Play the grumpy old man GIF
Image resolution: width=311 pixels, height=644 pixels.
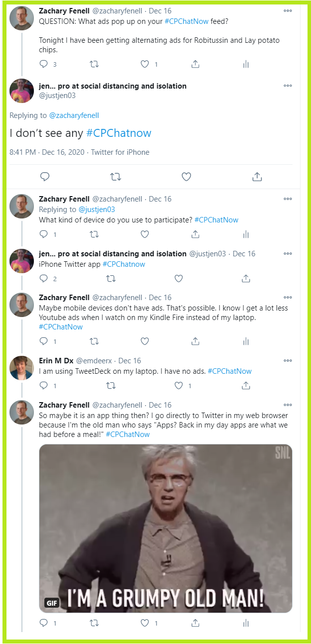click(x=165, y=528)
